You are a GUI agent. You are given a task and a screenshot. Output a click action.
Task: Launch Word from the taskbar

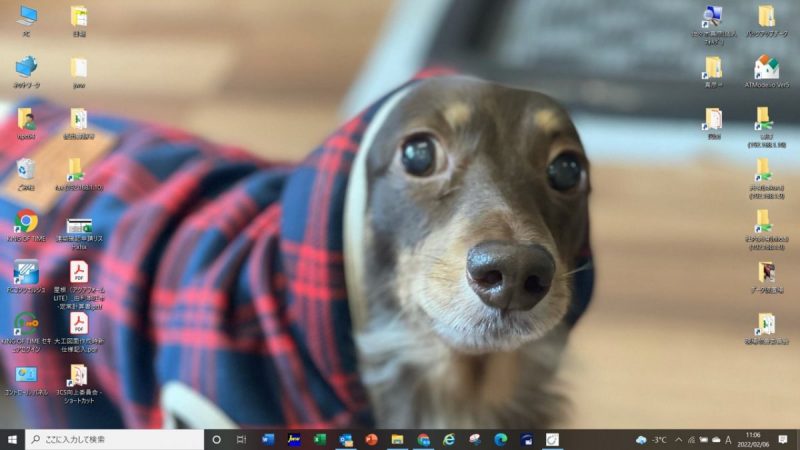coord(268,439)
